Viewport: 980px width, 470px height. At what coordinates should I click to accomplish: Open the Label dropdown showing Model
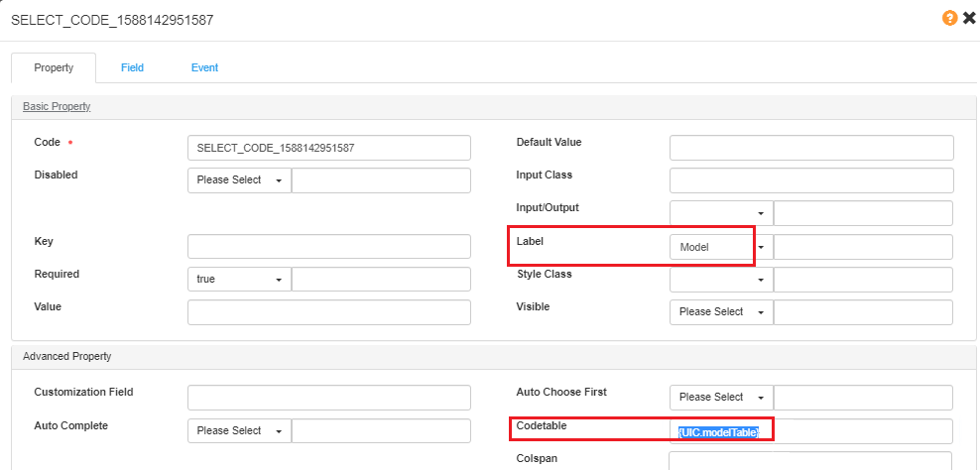coord(720,248)
